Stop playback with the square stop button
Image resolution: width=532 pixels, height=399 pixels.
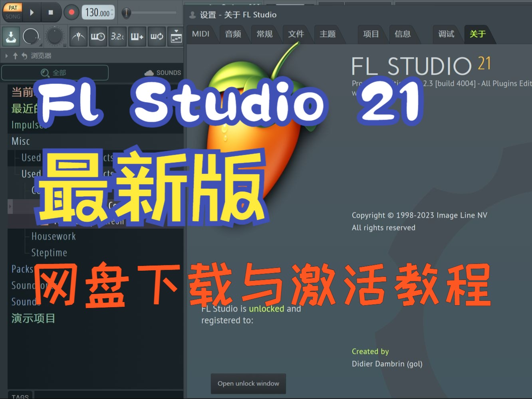[x=51, y=12]
